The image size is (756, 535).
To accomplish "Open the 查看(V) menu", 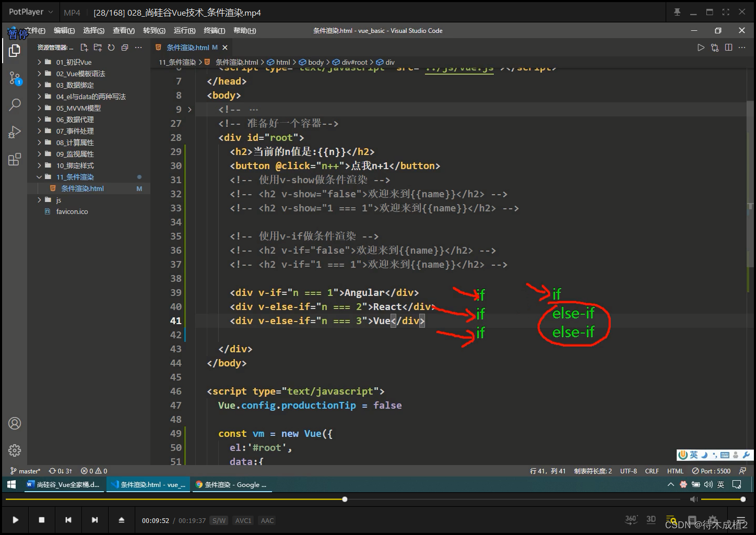I will click(124, 31).
